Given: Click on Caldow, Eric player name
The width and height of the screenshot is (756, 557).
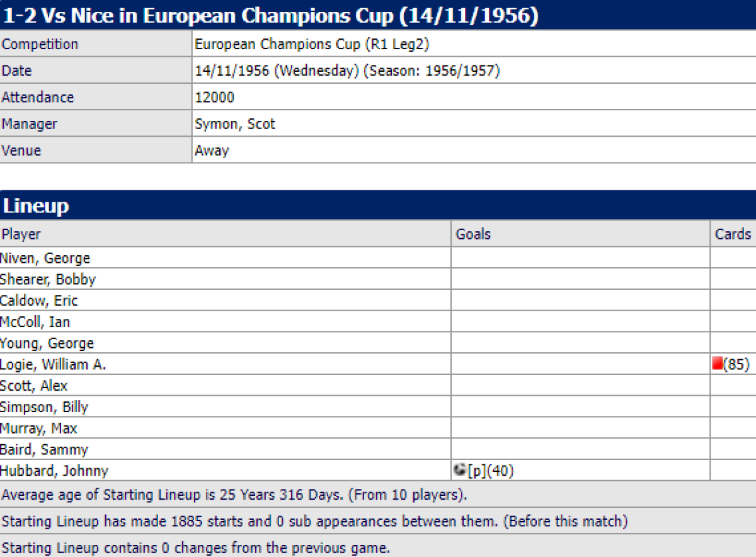Looking at the screenshot, I should point(39,301).
